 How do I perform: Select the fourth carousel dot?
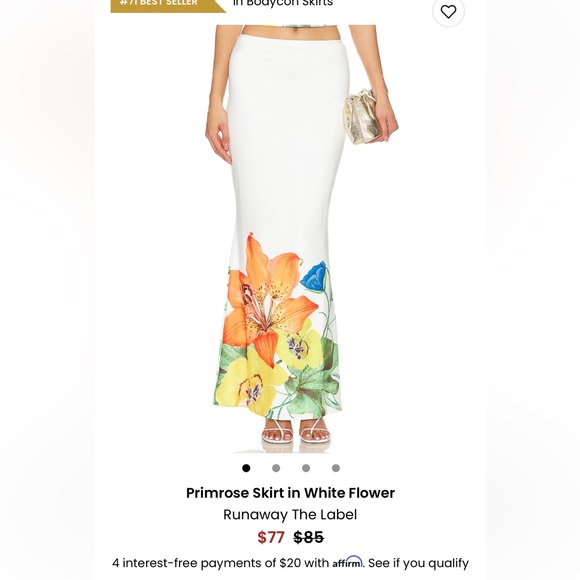click(x=336, y=468)
